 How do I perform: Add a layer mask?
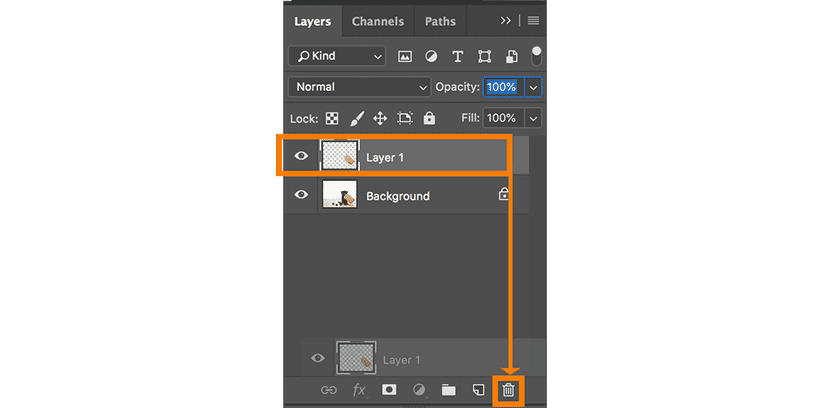(x=389, y=389)
